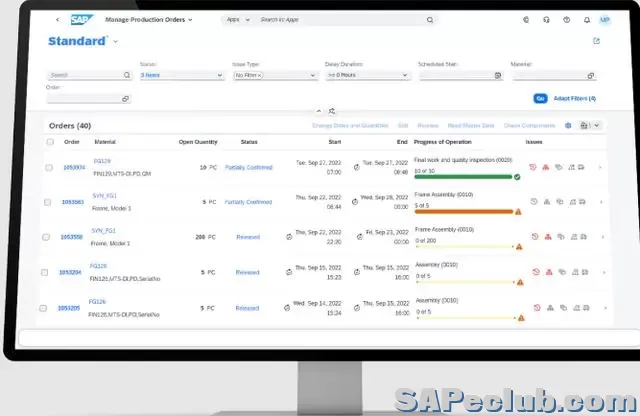The height and width of the screenshot is (416, 640).
Task: Click the share icon beside Standard view
Action: pos(597,41)
